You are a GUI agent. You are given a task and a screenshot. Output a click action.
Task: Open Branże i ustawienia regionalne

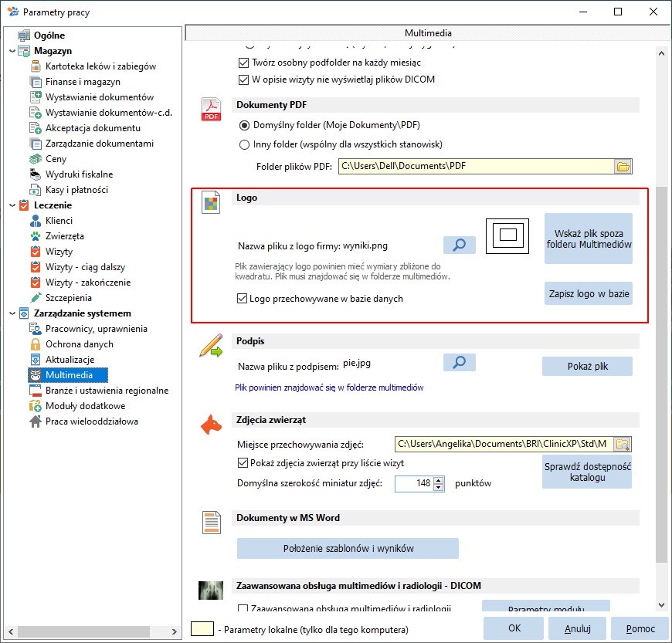(x=107, y=391)
